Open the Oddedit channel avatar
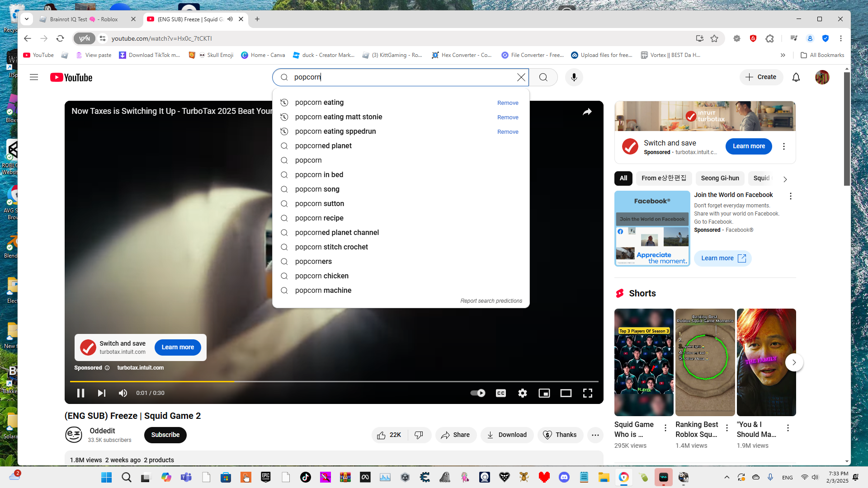This screenshot has height=488, width=868. [x=74, y=435]
